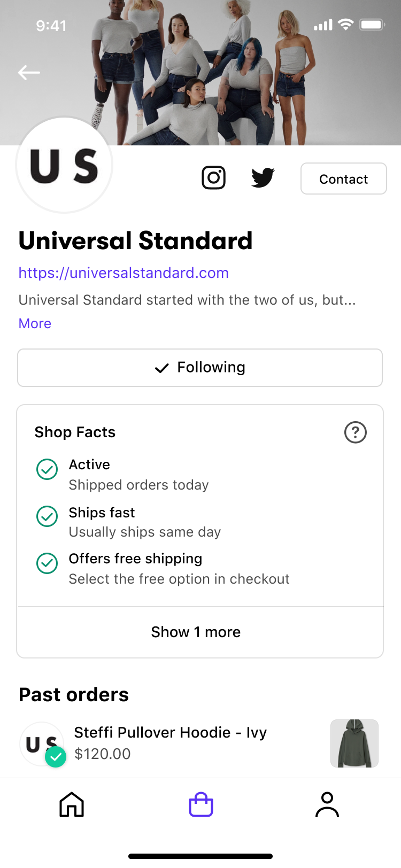
Task: Click the Contact button
Action: 344,179
